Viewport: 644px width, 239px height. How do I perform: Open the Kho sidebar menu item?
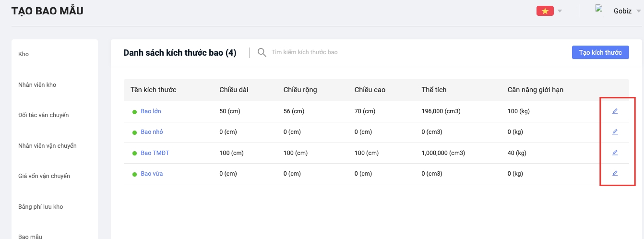tap(24, 54)
